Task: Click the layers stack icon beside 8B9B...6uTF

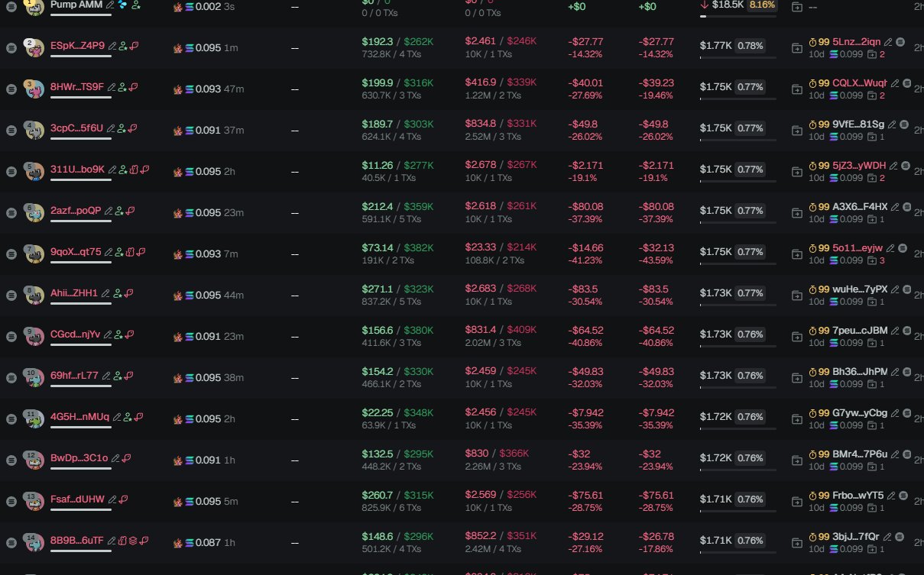Action: [x=133, y=541]
